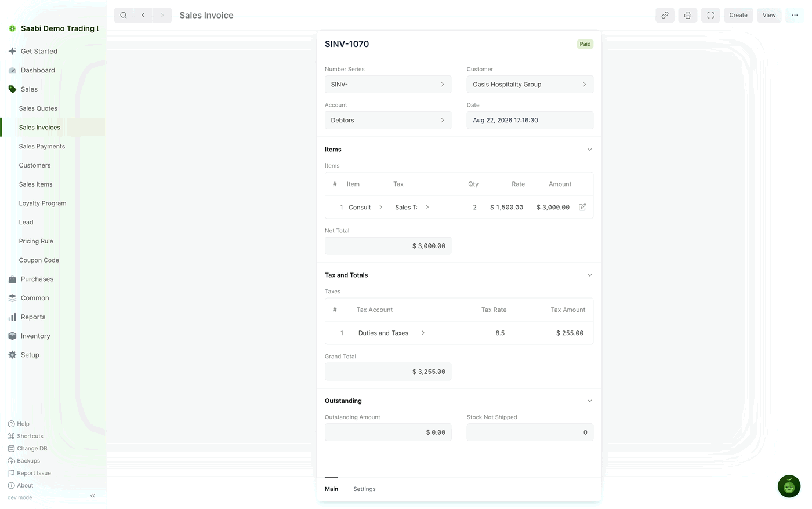Open the Change DB link

pos(28,449)
